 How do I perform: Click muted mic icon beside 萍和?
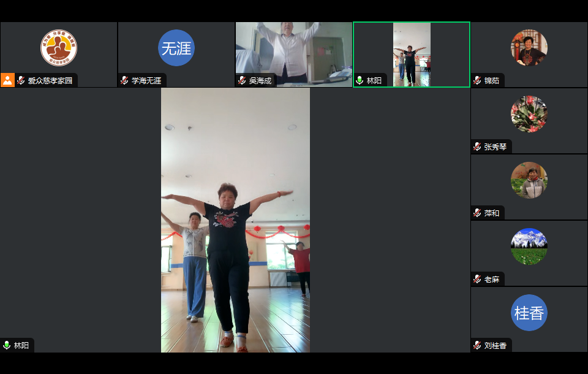477,213
